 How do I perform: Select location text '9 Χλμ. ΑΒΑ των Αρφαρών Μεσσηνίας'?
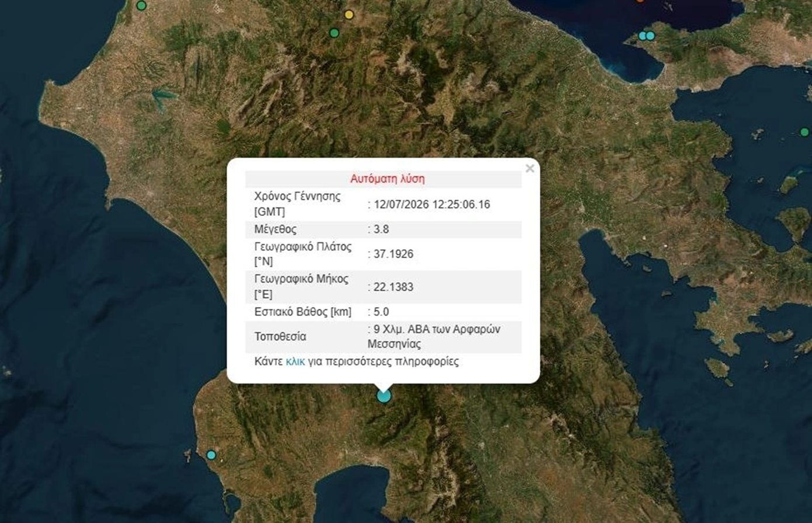pyautogui.click(x=433, y=336)
